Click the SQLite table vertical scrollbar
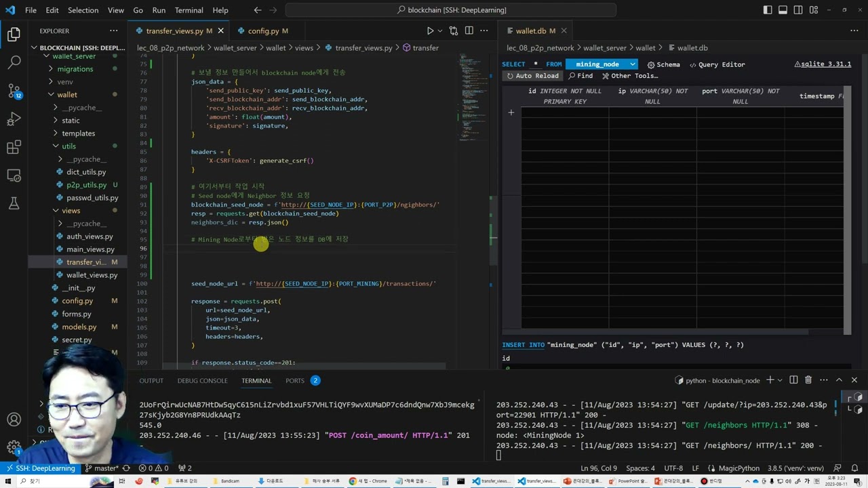This screenshot has height=488, width=868. point(847,210)
